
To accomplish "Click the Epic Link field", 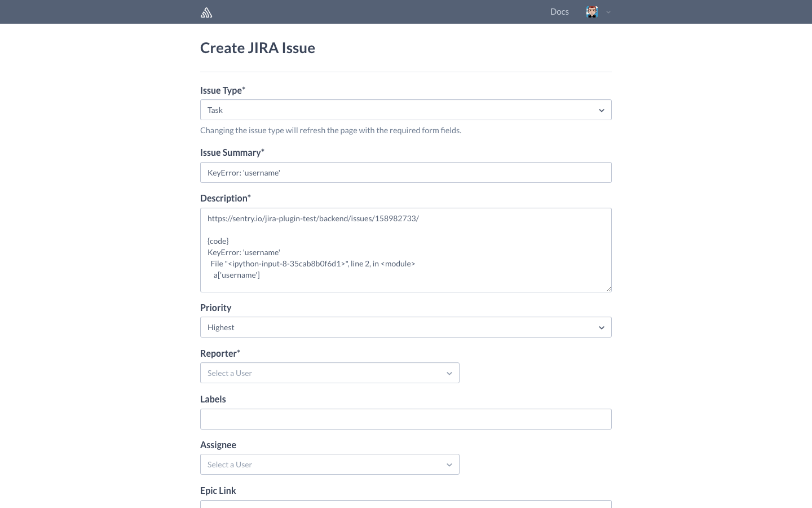I will coord(406,504).
